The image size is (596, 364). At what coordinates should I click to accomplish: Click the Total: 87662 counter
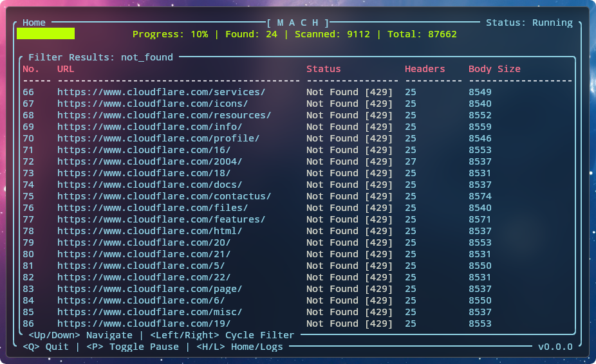pyautogui.click(x=422, y=34)
